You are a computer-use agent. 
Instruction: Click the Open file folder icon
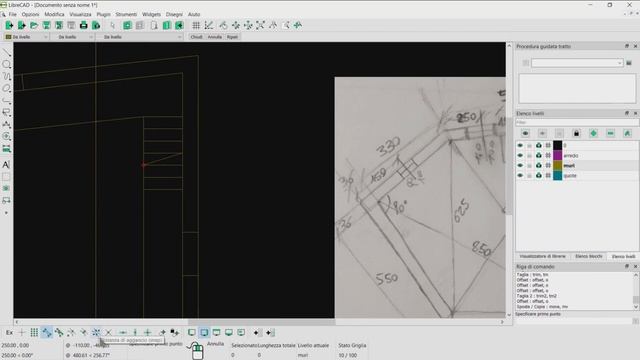coord(34,25)
